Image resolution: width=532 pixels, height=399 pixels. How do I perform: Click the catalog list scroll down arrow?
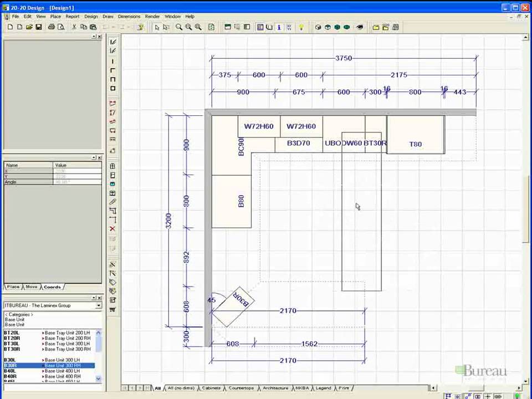click(99, 378)
